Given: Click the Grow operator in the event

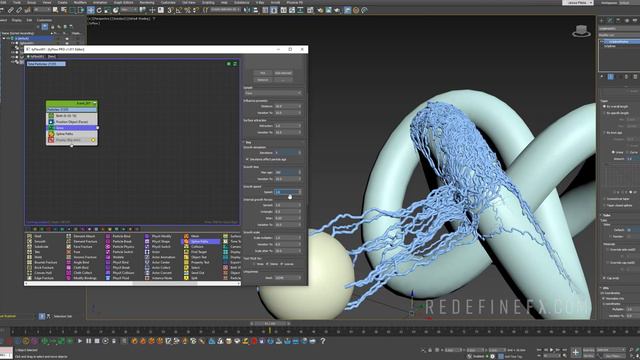Looking at the screenshot, I should [71, 128].
